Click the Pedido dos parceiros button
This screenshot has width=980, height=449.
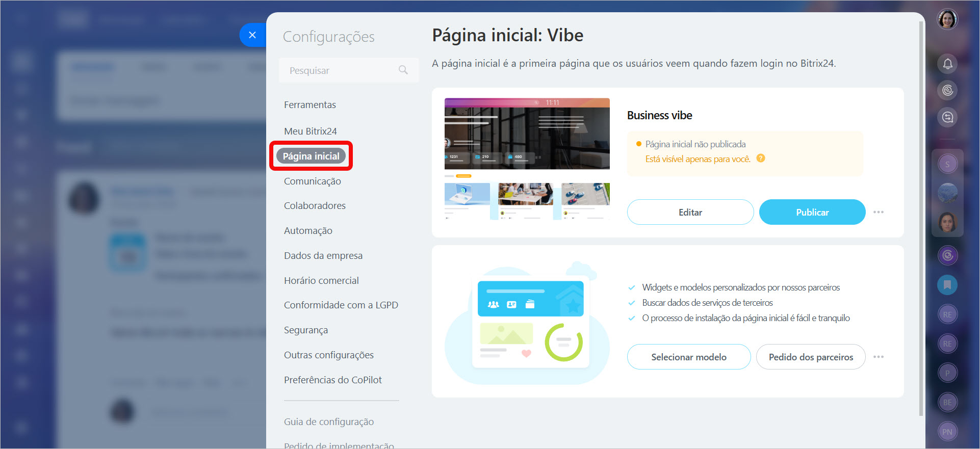[x=811, y=357]
